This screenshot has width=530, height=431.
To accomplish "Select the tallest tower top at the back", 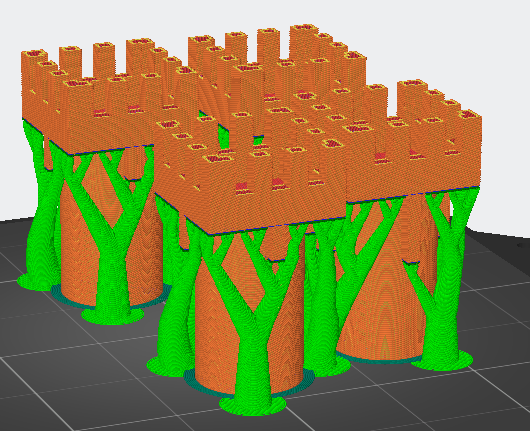I will pos(304,29).
